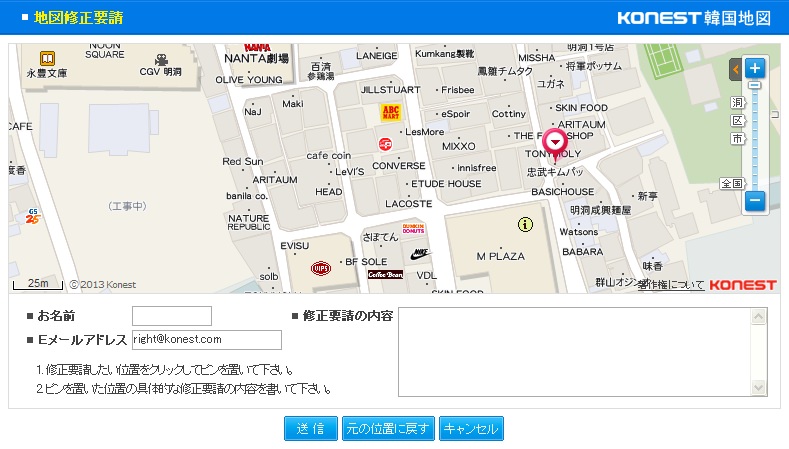
Task: Click the ETUDE HOUSE label
Action: [446, 184]
